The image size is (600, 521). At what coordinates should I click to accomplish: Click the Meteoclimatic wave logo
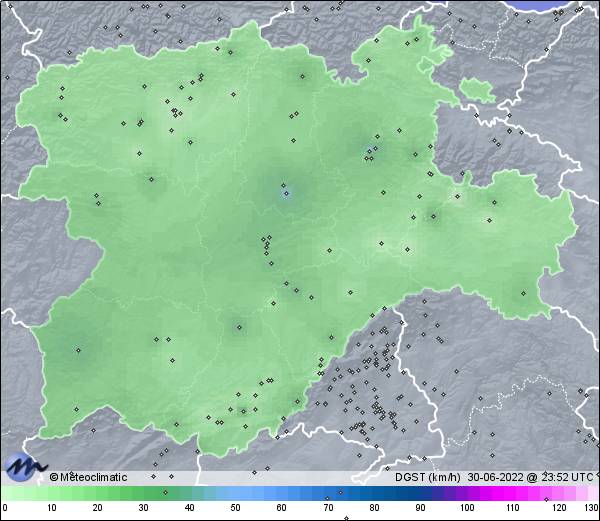point(25,467)
